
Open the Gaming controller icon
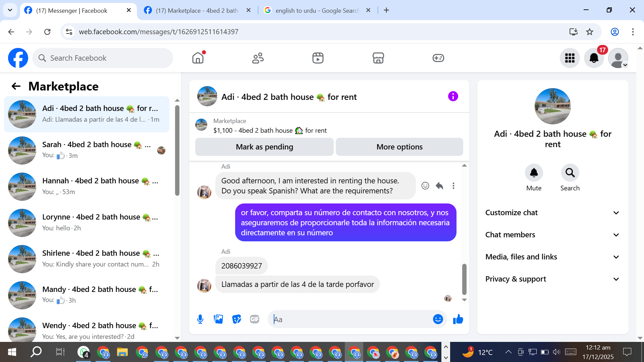coord(438,58)
